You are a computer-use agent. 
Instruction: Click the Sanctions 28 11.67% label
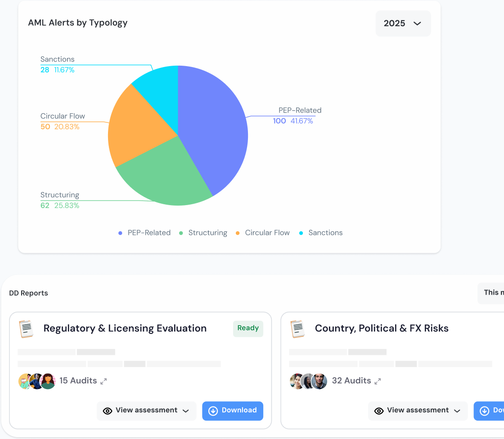57,64
